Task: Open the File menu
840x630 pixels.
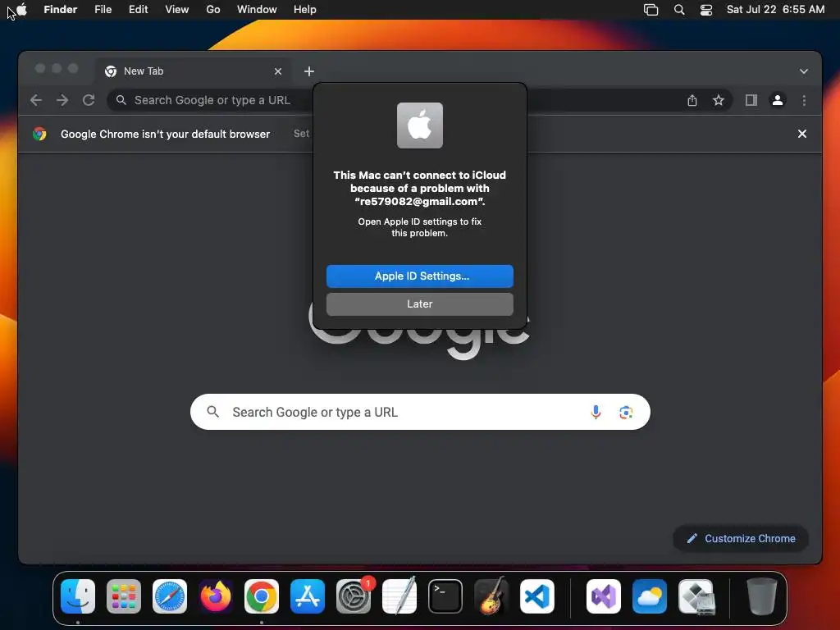Action: [x=103, y=9]
